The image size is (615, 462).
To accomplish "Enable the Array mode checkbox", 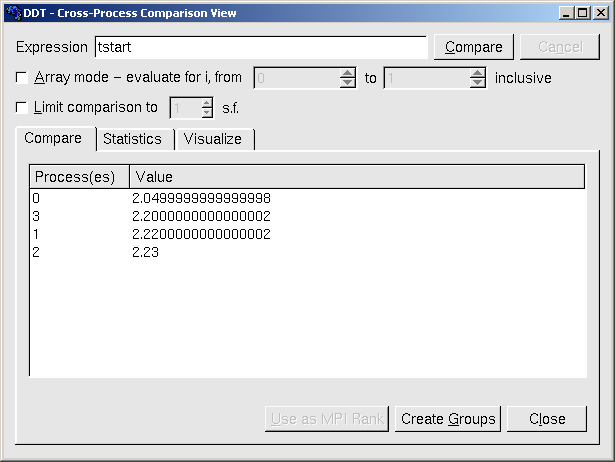I will pos(23,77).
